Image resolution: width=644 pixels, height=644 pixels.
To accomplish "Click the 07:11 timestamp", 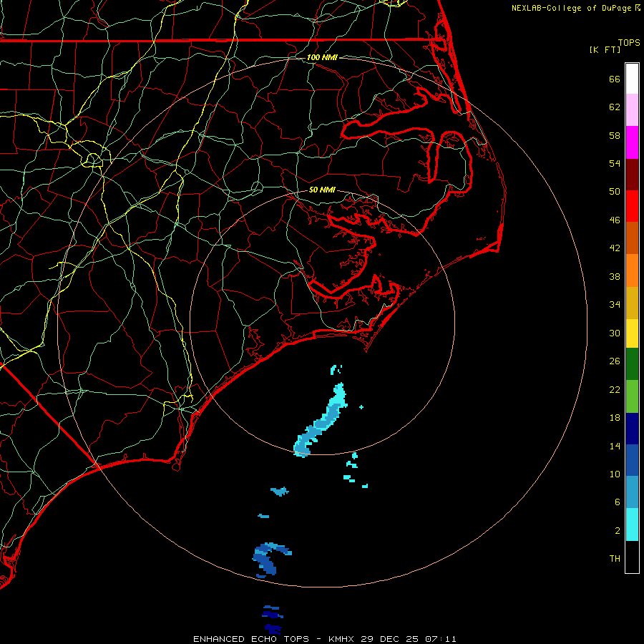I will pyautogui.click(x=440, y=639).
